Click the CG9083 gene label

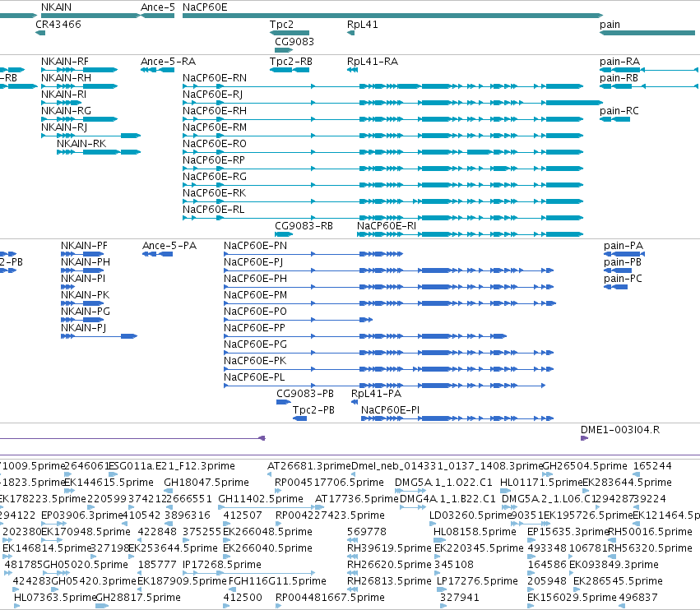pos(294,41)
